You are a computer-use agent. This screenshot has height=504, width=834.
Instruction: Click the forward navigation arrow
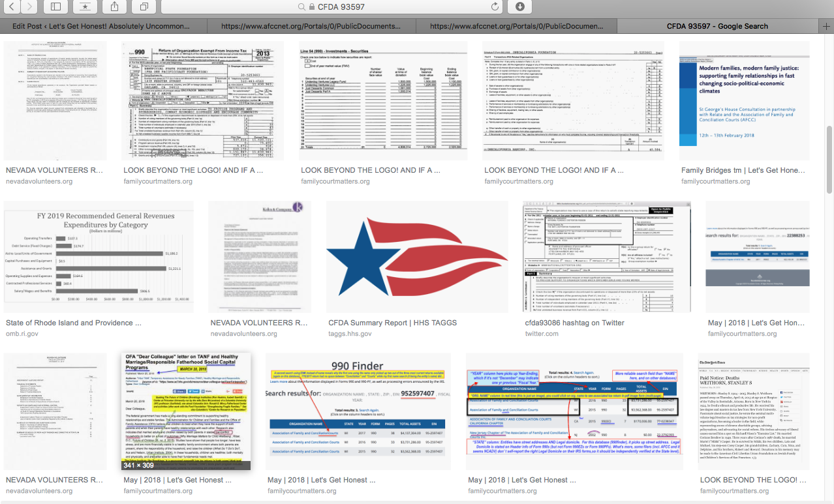(30, 7)
